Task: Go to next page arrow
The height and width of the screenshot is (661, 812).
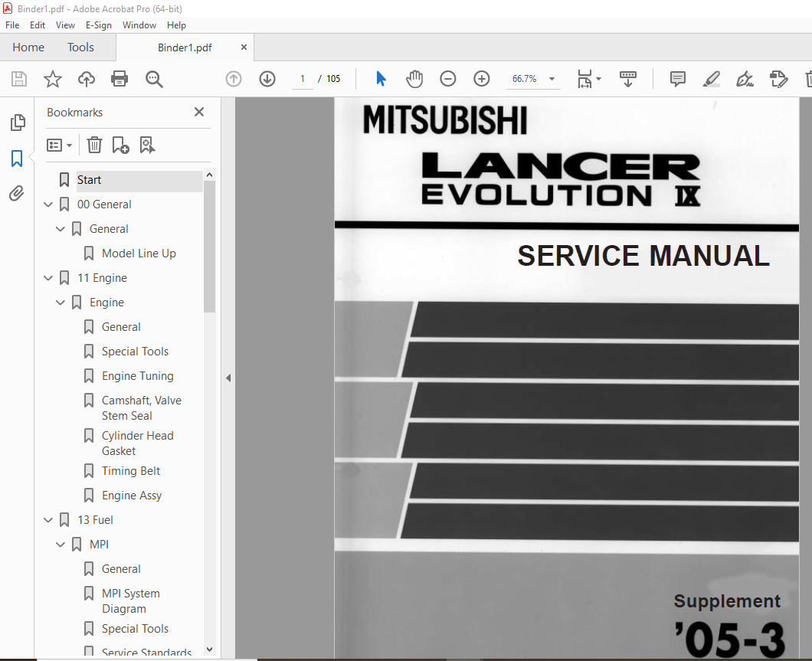Action: pos(267,79)
